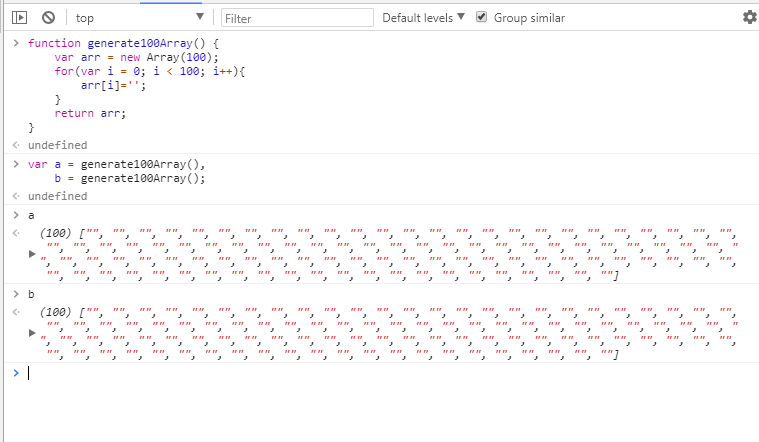Expand the array output for a
Viewport: 759px width, 442px height.
(33, 253)
